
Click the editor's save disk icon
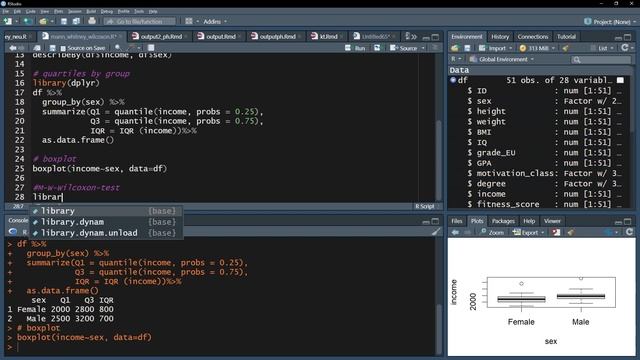tap(52, 48)
